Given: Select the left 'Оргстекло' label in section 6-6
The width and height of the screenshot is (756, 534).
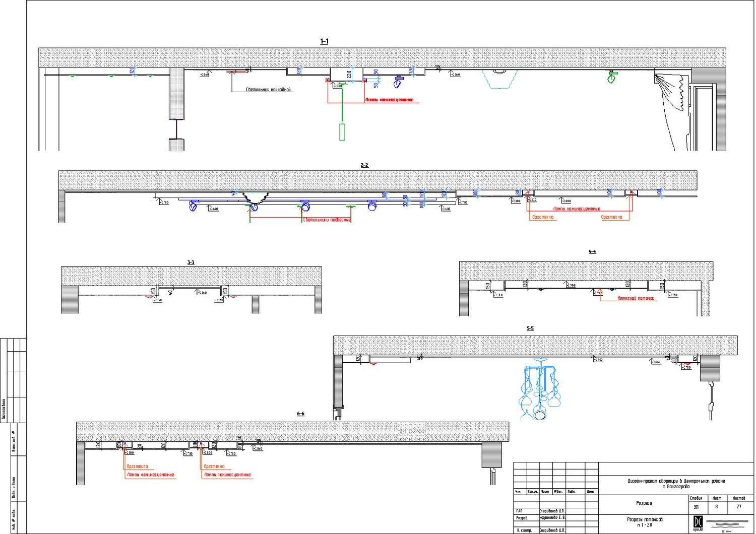Looking at the screenshot, I should pos(137,466).
